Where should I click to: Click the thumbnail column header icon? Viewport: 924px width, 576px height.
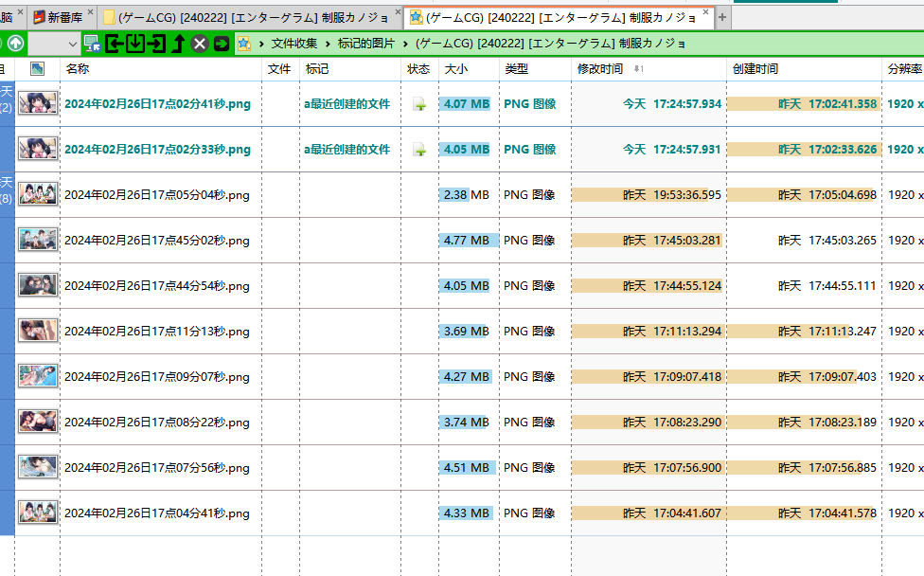(x=37, y=69)
